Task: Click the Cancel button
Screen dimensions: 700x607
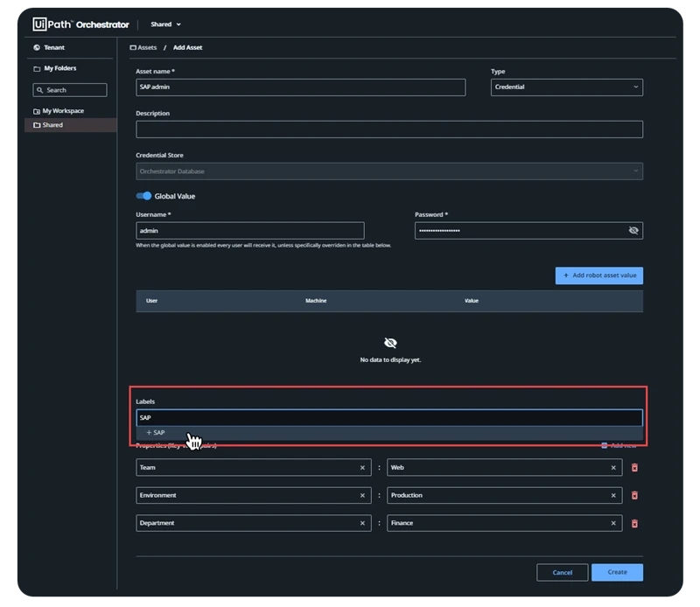Action: [562, 573]
